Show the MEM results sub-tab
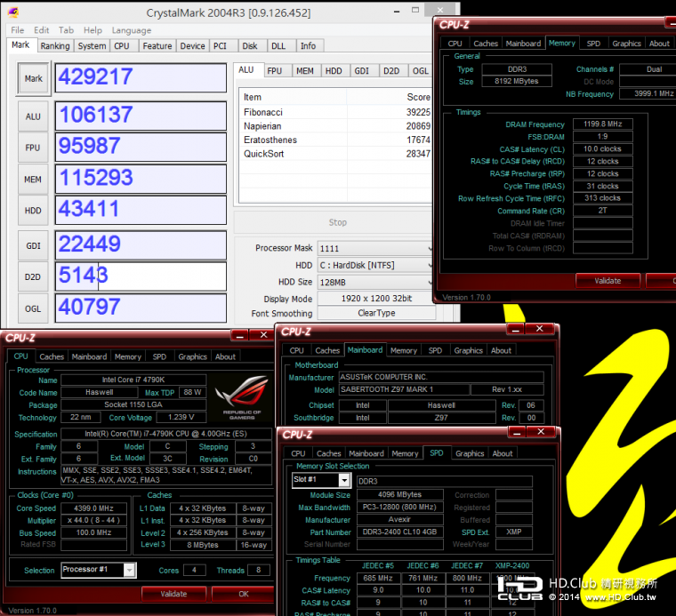Screen dimensions: 676x616 click(305, 70)
